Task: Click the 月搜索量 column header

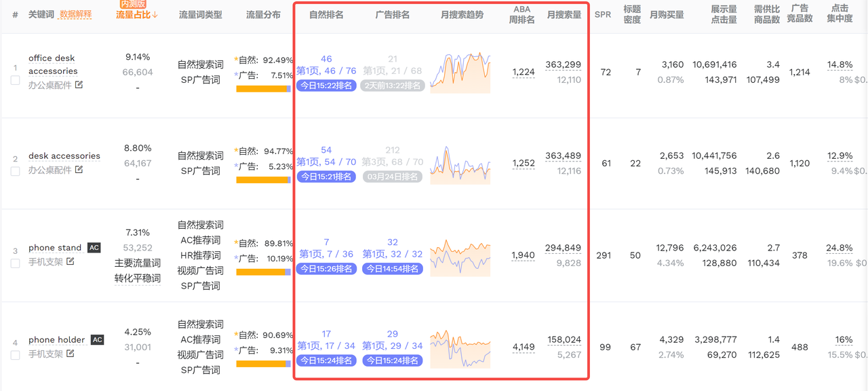Action: (x=564, y=14)
